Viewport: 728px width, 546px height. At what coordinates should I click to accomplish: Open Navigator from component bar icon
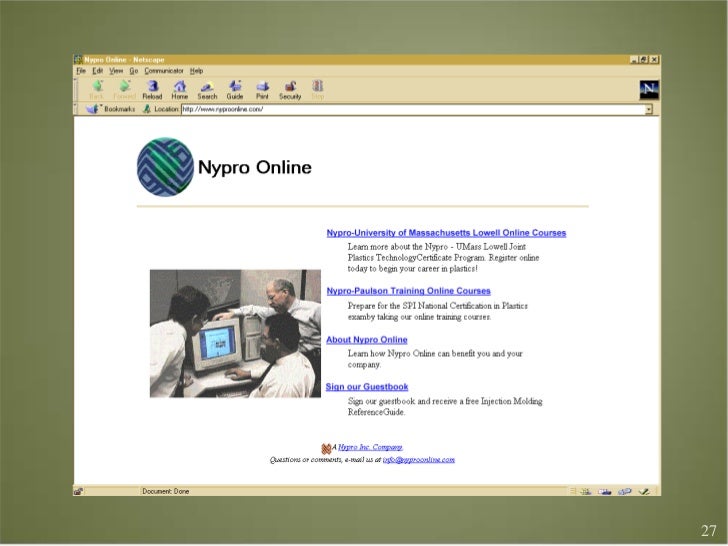tap(586, 491)
